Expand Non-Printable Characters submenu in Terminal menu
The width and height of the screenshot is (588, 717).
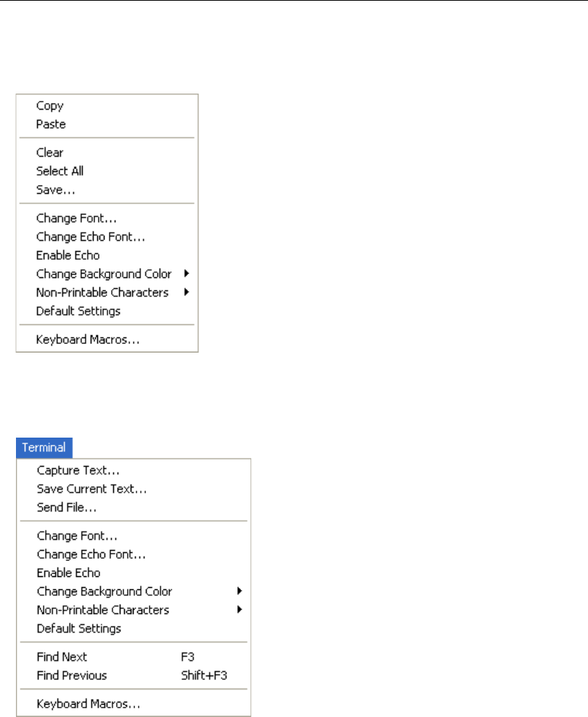coord(102,610)
